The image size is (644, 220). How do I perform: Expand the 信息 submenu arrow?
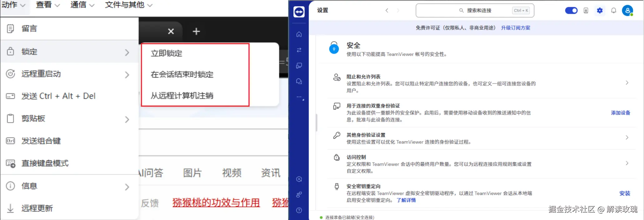(127, 187)
